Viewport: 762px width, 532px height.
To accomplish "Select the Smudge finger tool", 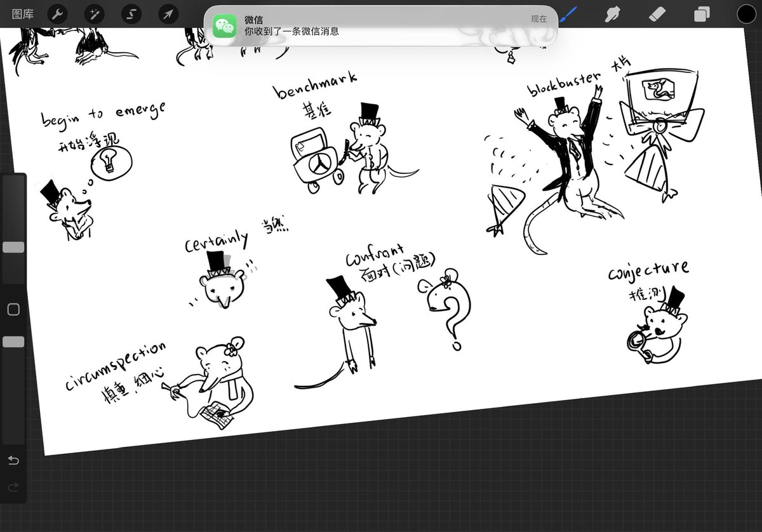I will [613, 13].
